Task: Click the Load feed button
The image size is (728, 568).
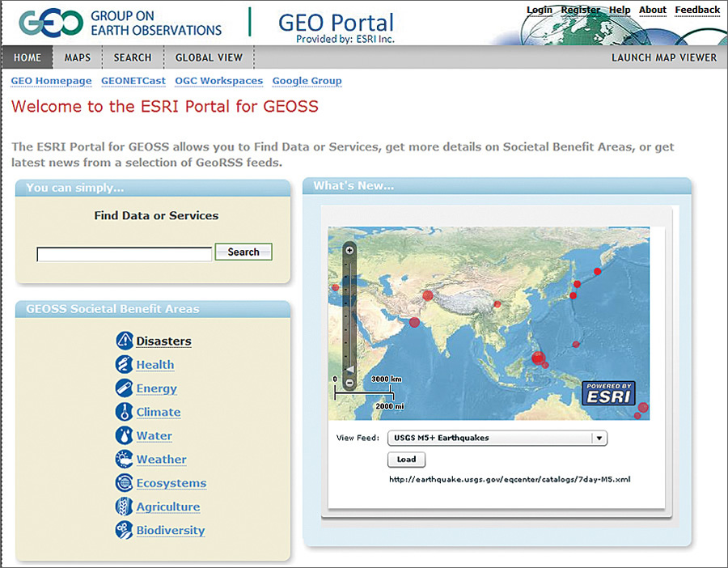Action: click(406, 460)
